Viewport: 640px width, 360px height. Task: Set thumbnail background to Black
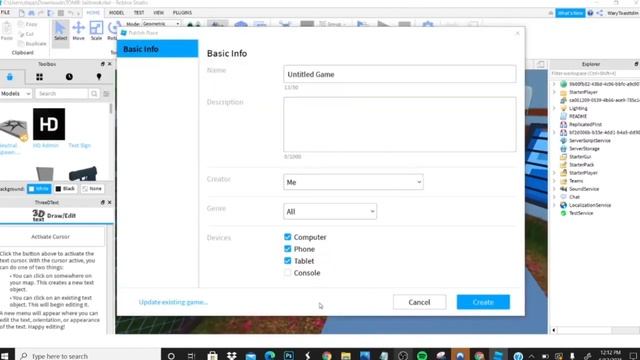tap(65, 189)
